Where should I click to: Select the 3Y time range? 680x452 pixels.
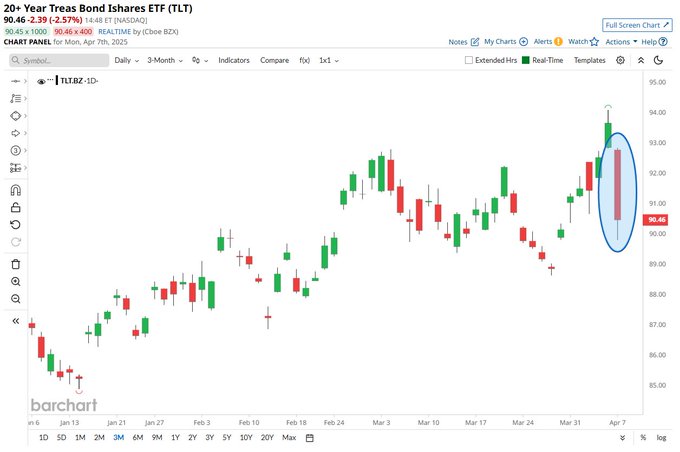click(209, 438)
